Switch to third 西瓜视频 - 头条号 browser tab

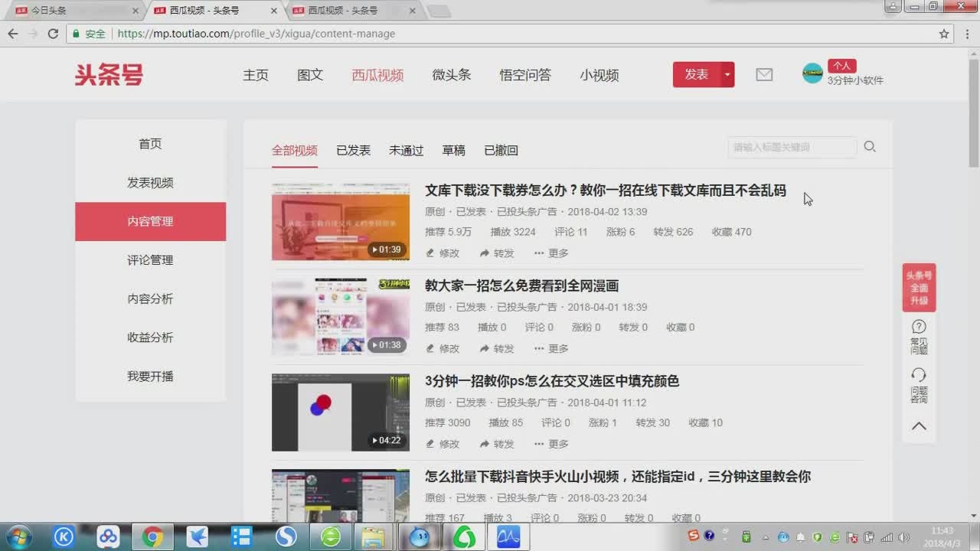354,11
